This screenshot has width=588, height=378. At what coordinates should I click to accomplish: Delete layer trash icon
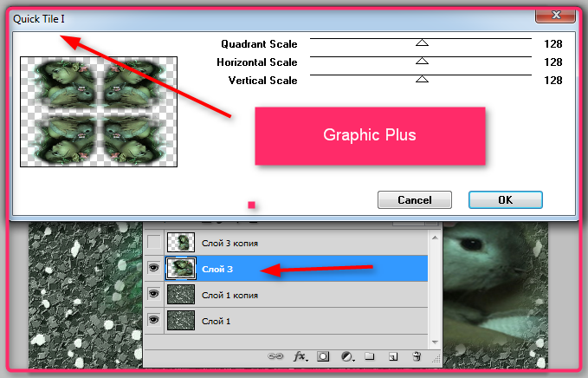point(417,355)
